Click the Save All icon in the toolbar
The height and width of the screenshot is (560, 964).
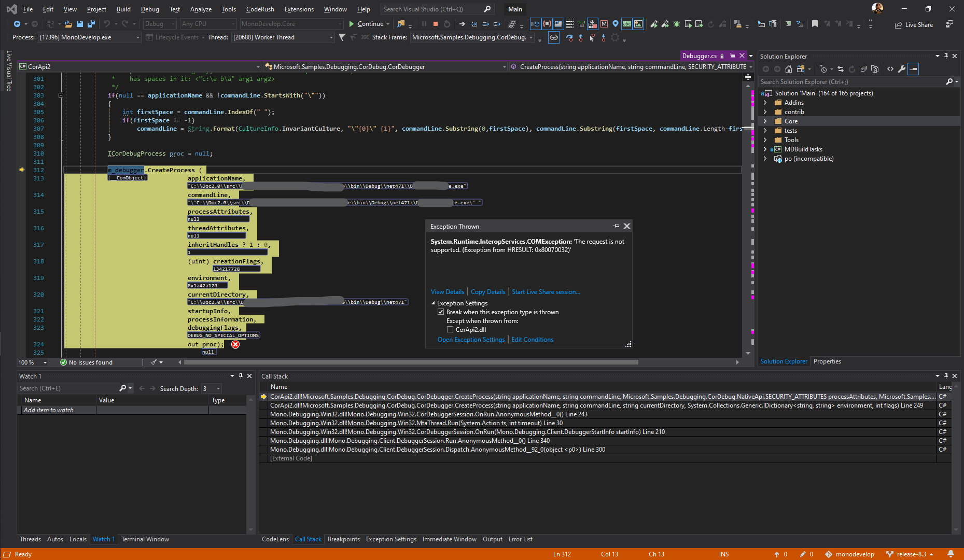coord(91,24)
